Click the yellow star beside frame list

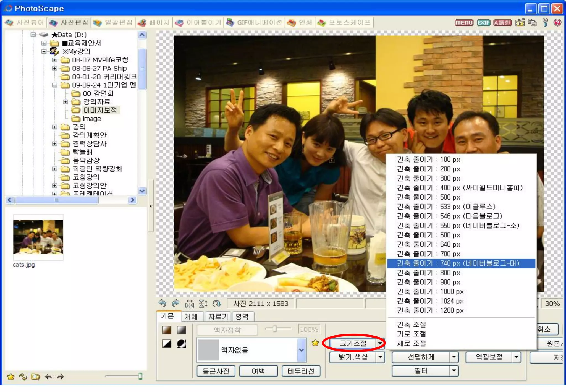pos(315,343)
